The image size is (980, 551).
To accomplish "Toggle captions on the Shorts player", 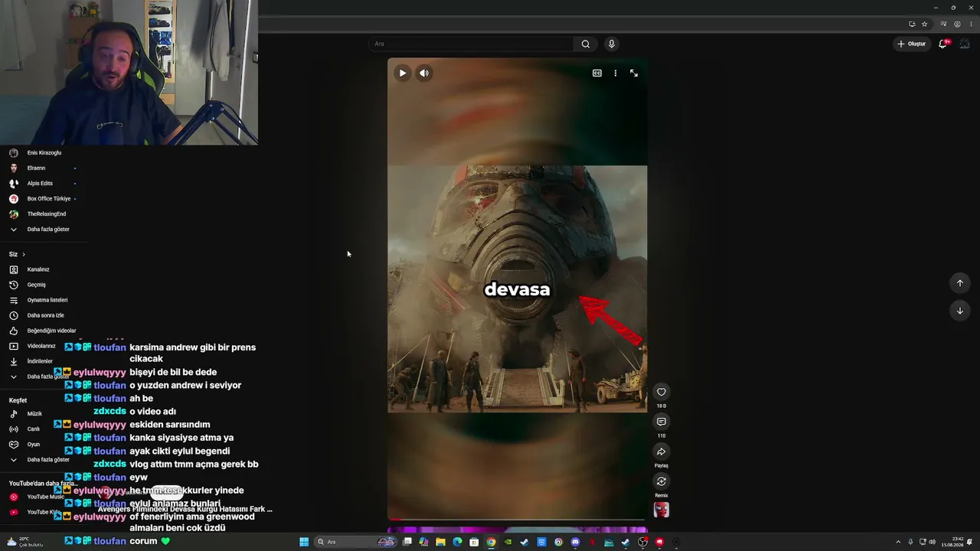I will tap(597, 73).
